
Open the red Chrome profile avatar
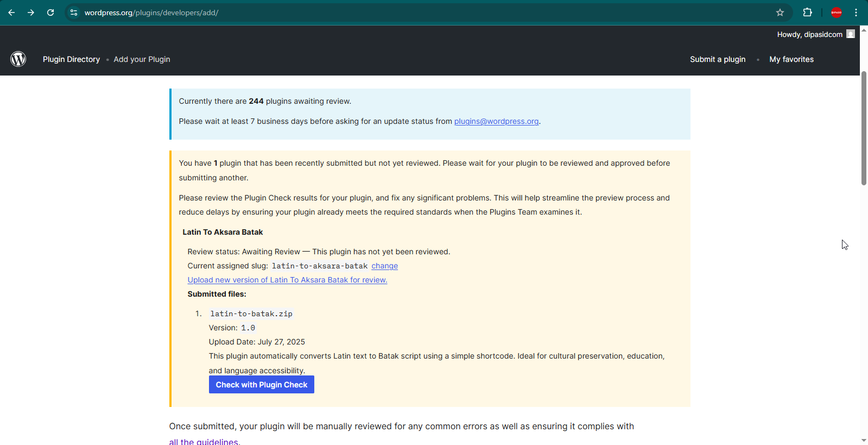point(837,12)
